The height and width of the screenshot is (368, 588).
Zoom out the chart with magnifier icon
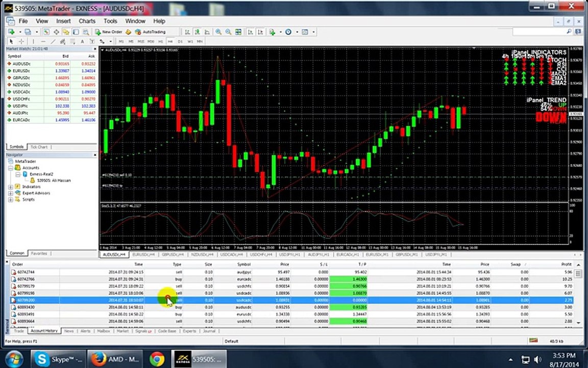coord(228,32)
